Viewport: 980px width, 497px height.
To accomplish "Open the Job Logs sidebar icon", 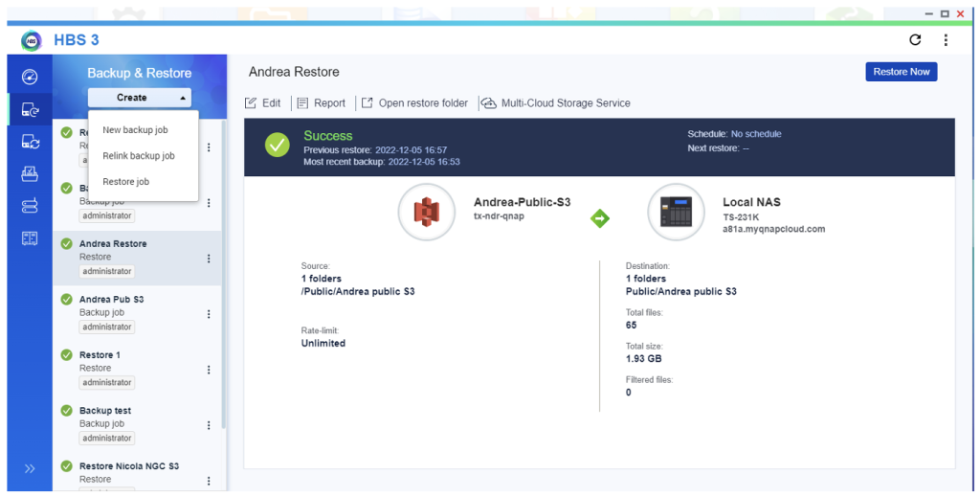I will click(30, 238).
